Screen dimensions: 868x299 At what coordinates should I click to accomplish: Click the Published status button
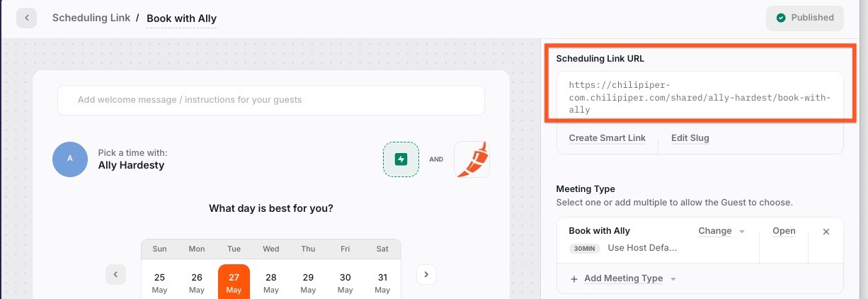[x=805, y=18]
